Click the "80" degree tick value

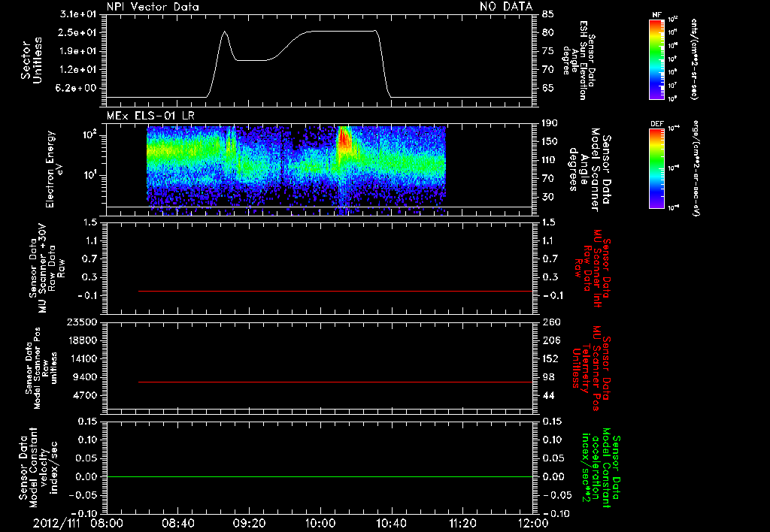click(548, 32)
